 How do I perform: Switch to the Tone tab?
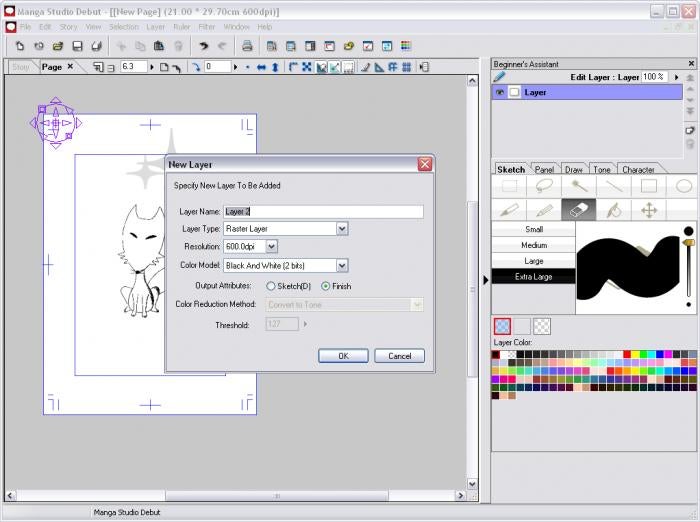pyautogui.click(x=601, y=170)
